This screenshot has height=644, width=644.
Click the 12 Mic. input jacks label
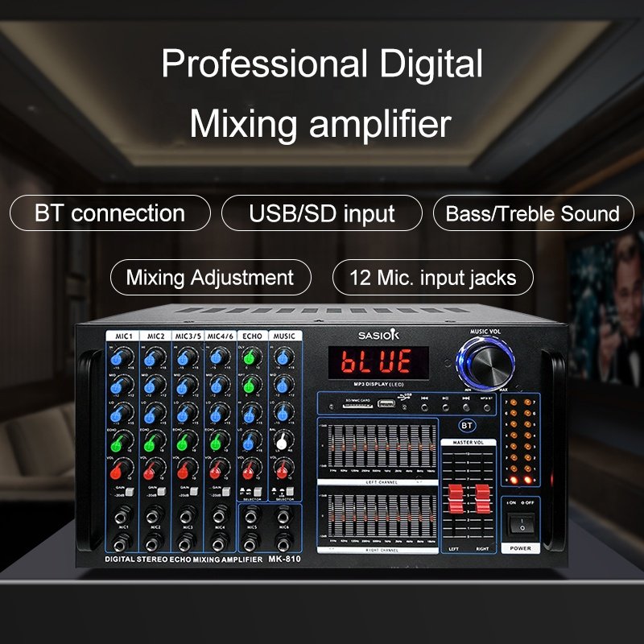click(432, 277)
